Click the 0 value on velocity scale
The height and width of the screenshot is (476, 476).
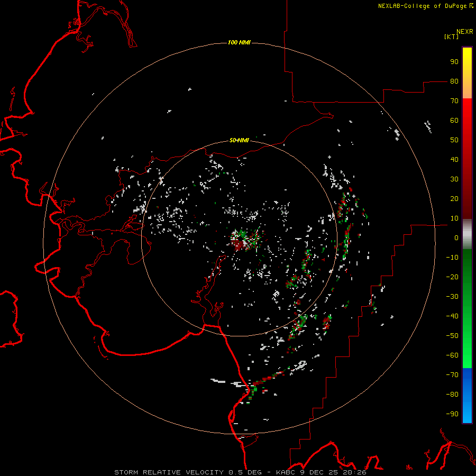click(456, 238)
